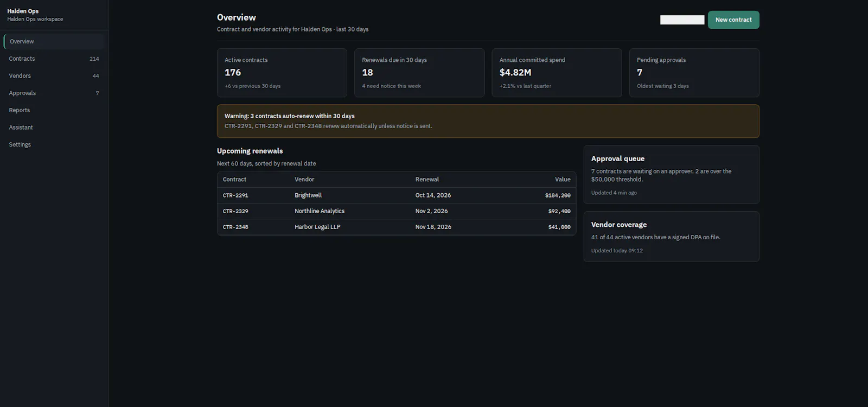868x407 pixels.
Task: Select the Active contracts card
Action: [282, 73]
